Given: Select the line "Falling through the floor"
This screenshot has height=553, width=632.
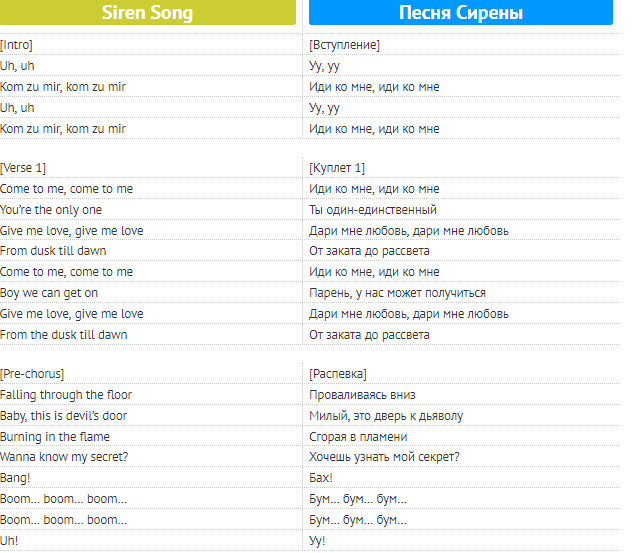Looking at the screenshot, I should coord(66,395).
